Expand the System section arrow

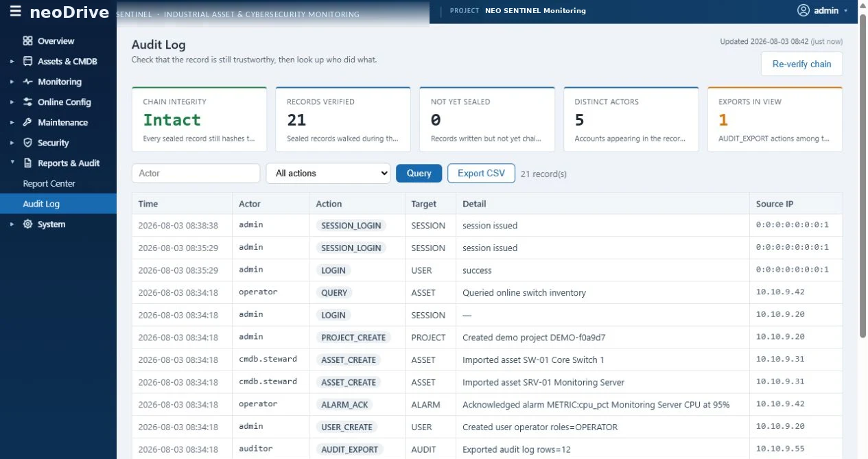coord(12,224)
